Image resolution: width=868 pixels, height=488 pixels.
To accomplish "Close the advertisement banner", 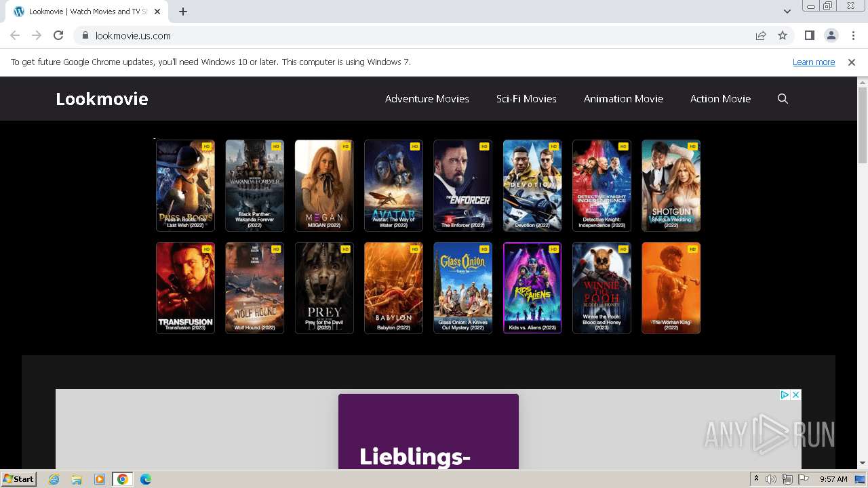I will click(x=796, y=394).
